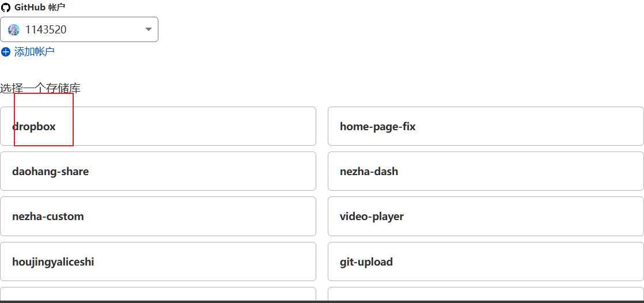Click the 1143520 account avatar
The height and width of the screenshot is (303, 644).
click(x=14, y=30)
